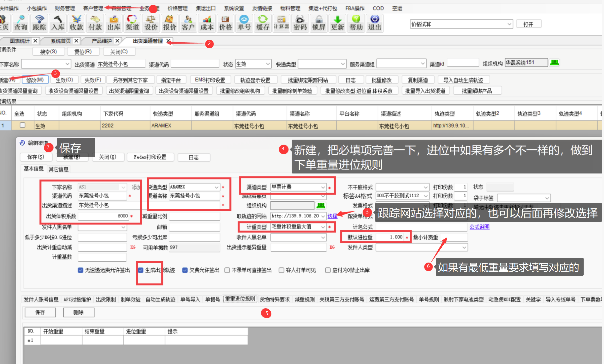Open the 计重类型 毛重体积重最大值 dropdown
The height and width of the screenshot is (364, 604).
tap(323, 227)
